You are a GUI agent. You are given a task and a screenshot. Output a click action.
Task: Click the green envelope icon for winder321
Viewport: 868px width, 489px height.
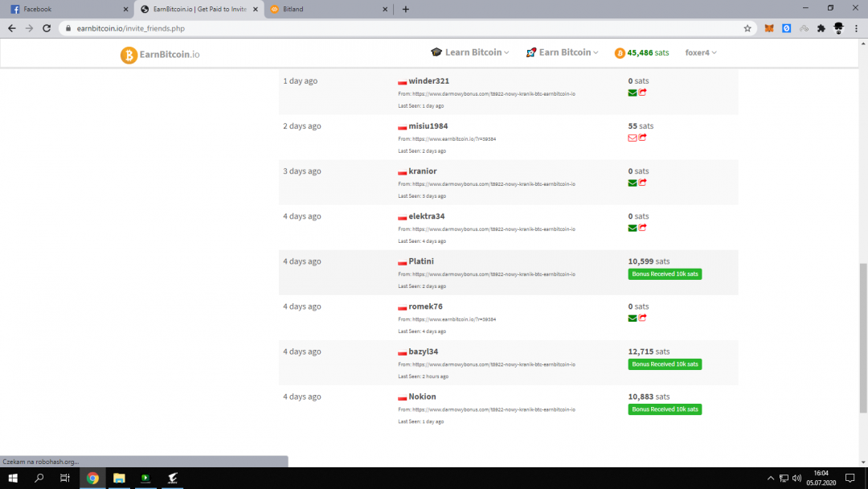(x=633, y=92)
